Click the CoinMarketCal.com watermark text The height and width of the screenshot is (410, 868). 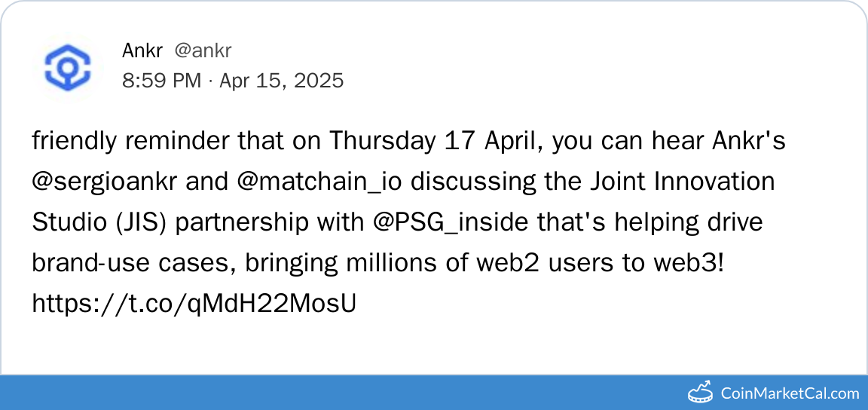[x=790, y=393]
